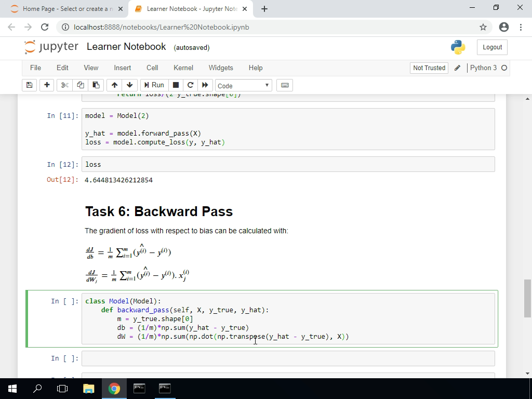Open the Kernel menu
Viewport: 532px width, 399px height.
(183, 68)
